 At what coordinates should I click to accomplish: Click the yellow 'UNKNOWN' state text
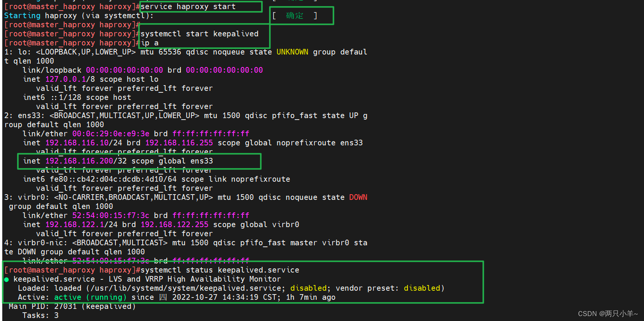292,52
